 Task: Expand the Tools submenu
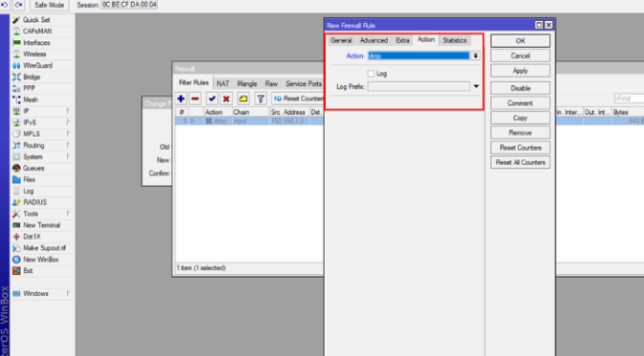point(68,214)
